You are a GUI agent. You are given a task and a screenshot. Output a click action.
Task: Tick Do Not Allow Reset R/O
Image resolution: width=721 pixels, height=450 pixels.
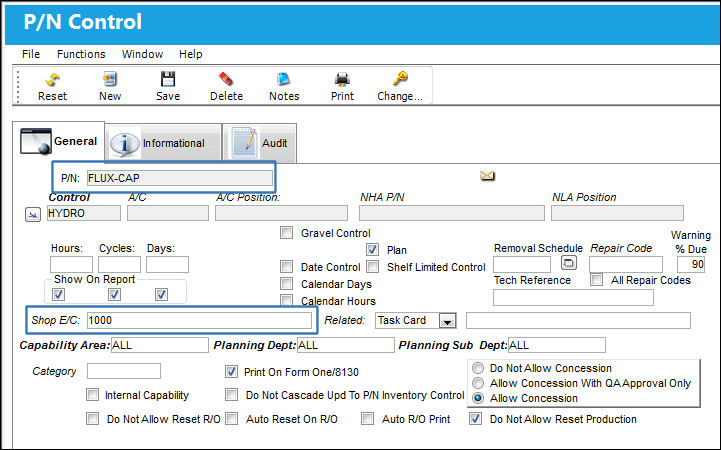click(92, 418)
